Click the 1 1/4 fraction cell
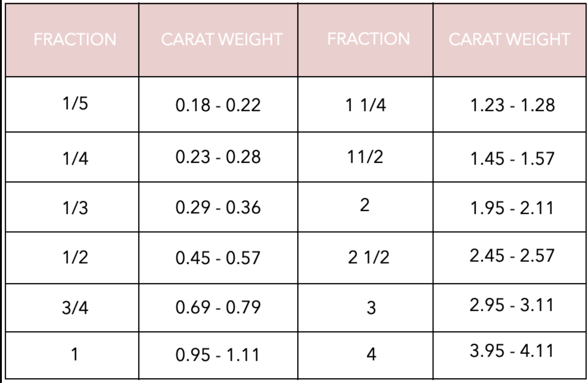Image resolution: width=588 pixels, height=383 pixels. pyautogui.click(x=365, y=105)
